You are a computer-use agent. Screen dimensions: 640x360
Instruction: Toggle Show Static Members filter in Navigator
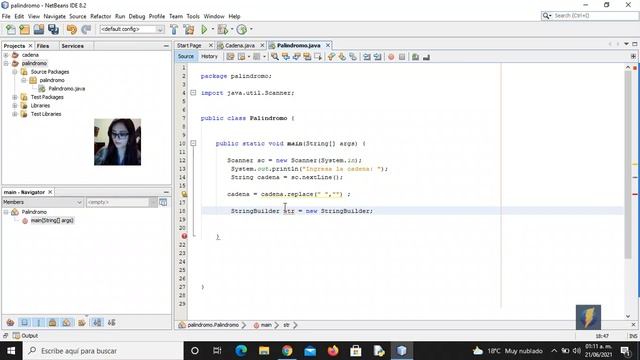click(x=38, y=322)
